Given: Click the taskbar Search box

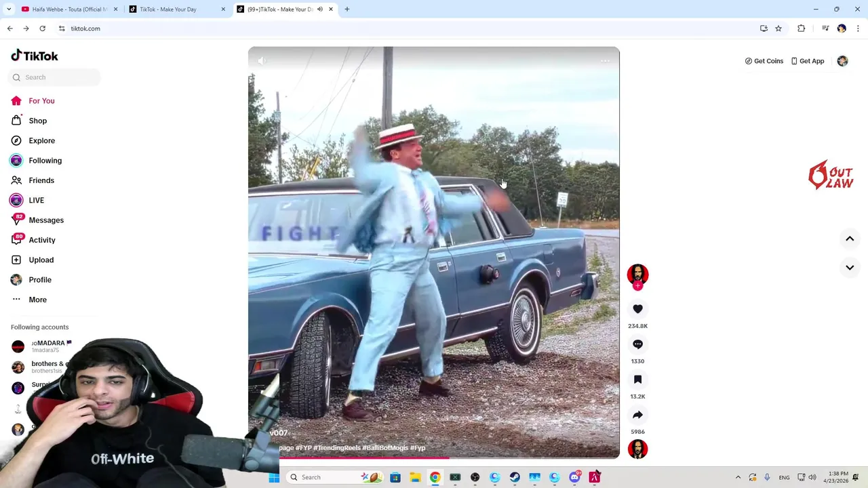Looking at the screenshot, I should pyautogui.click(x=334, y=477).
